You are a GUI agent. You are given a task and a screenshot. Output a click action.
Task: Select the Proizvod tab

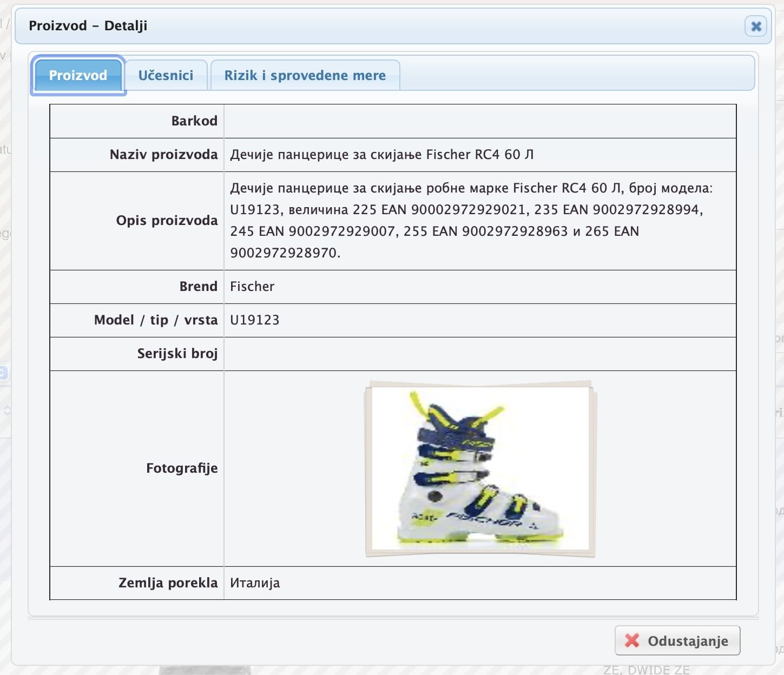tap(78, 75)
